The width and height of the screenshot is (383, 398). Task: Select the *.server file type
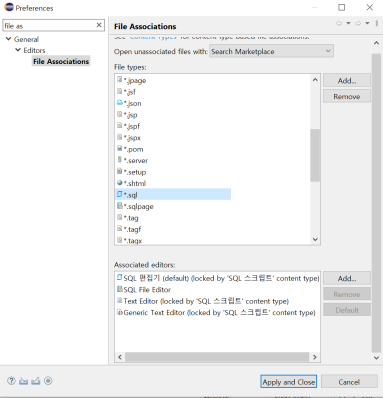[132, 160]
